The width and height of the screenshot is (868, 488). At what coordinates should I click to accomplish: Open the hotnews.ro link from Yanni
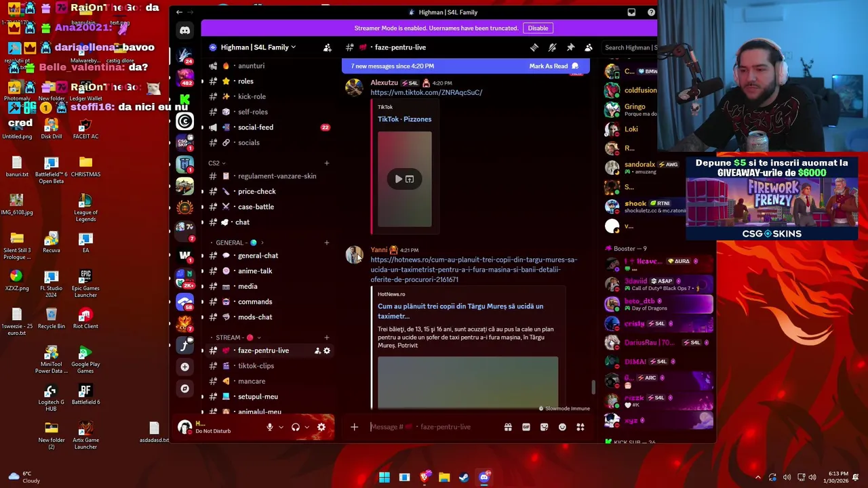473,269
